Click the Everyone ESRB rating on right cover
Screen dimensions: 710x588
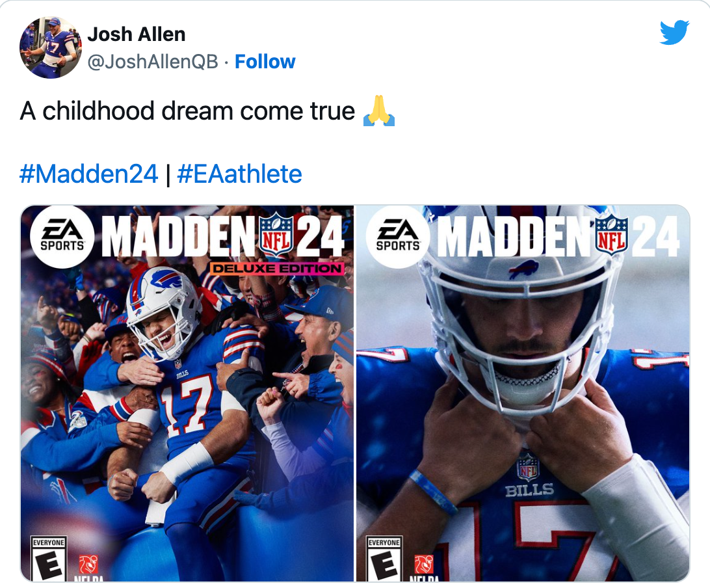[384, 559]
